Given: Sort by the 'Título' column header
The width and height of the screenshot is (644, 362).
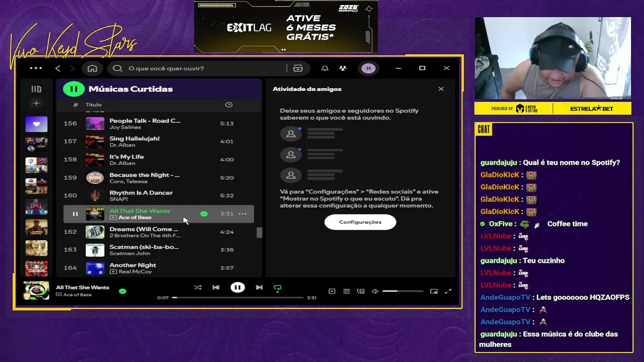Looking at the screenshot, I should point(94,105).
